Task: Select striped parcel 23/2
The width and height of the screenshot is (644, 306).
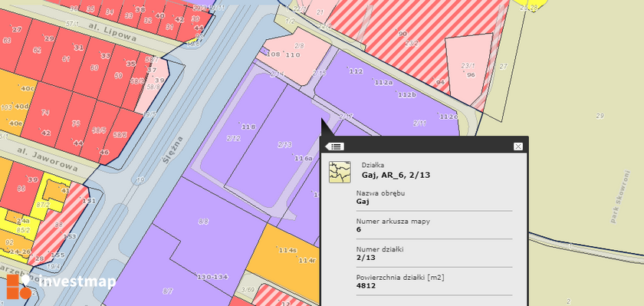Action: [x=412, y=43]
